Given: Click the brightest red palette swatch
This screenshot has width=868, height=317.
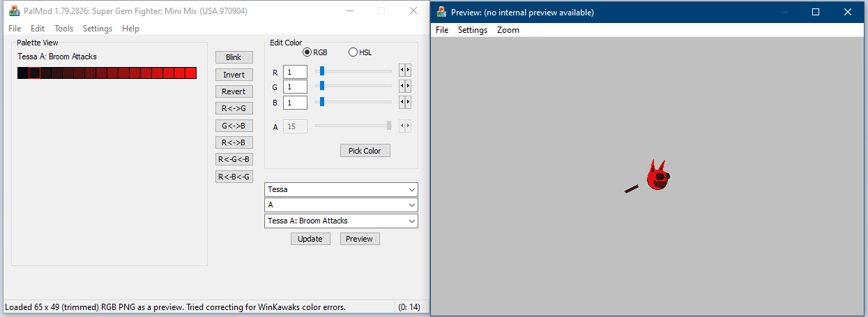Looking at the screenshot, I should [191, 73].
